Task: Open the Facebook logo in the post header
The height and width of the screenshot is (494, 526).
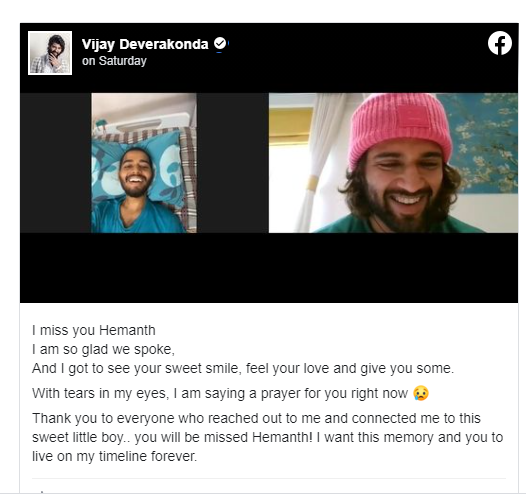Action: pyautogui.click(x=499, y=43)
